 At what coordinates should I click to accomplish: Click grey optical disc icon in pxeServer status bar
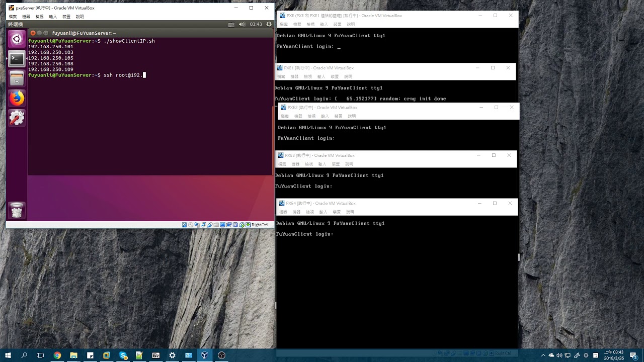191,225
